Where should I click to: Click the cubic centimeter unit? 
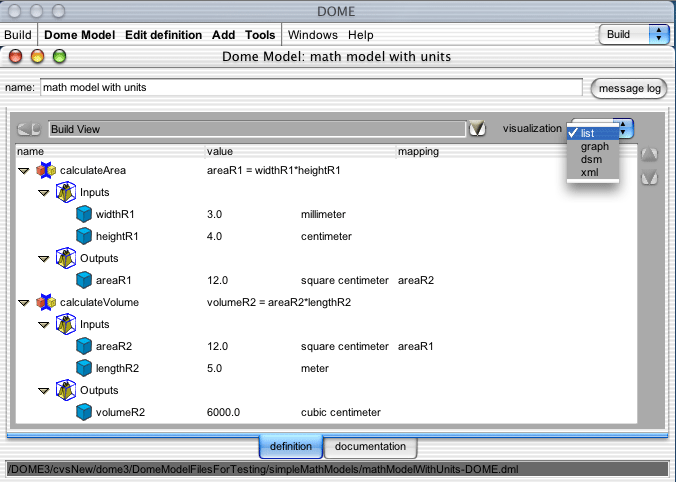(x=341, y=412)
